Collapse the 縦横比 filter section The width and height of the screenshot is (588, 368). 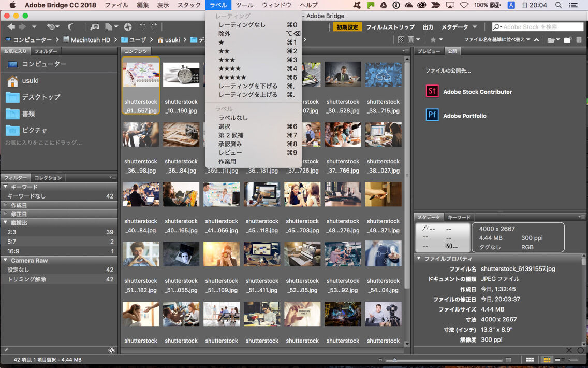(5, 223)
